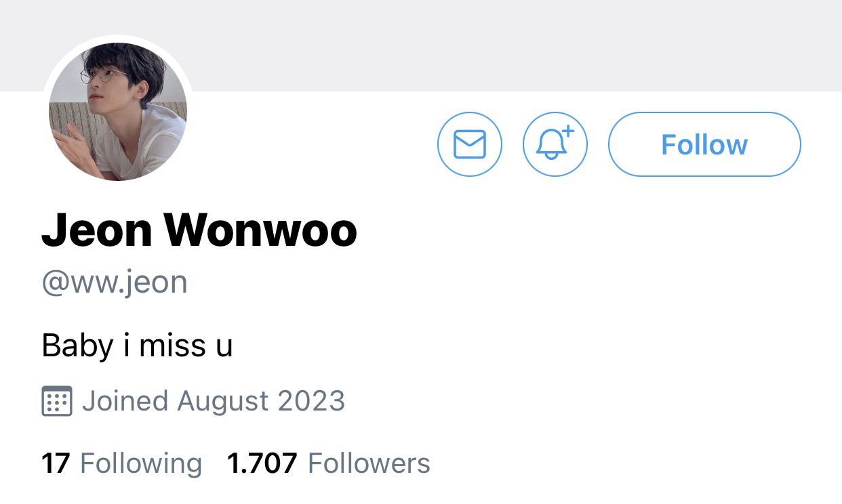842x504 pixels.
Task: Click the 1.707 follower count number
Action: point(262,464)
